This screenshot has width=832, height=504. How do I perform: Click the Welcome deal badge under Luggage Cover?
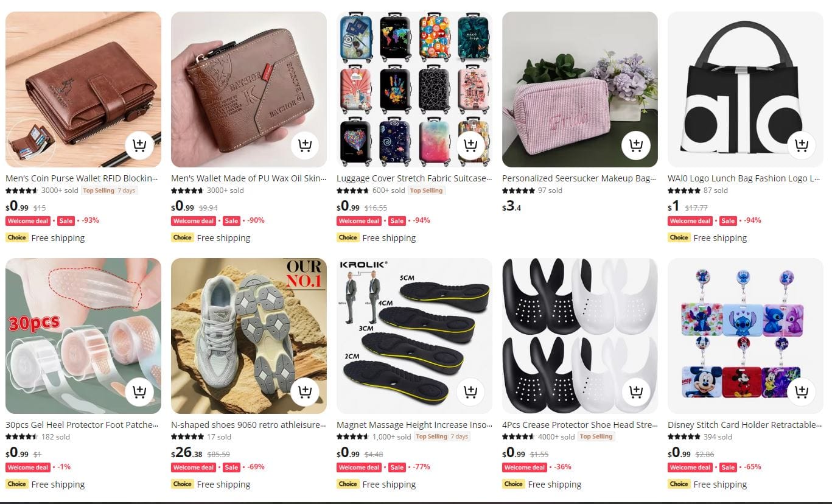[359, 221]
